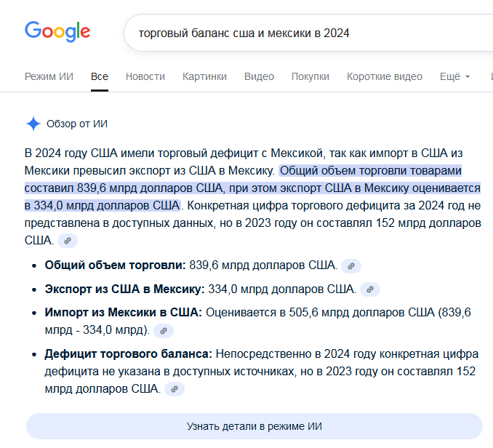Expand the Ещё dropdown menu

(x=454, y=76)
